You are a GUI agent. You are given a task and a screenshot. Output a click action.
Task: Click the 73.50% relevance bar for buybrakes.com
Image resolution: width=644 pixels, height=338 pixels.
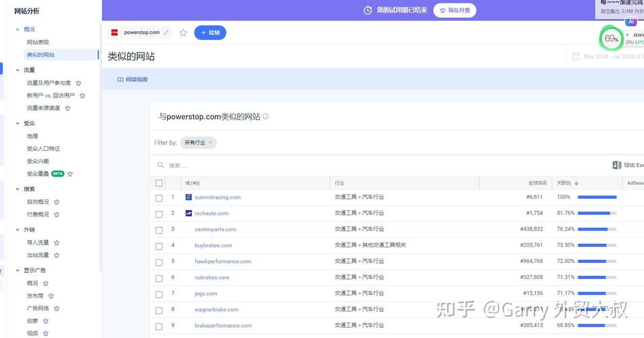[597, 245]
